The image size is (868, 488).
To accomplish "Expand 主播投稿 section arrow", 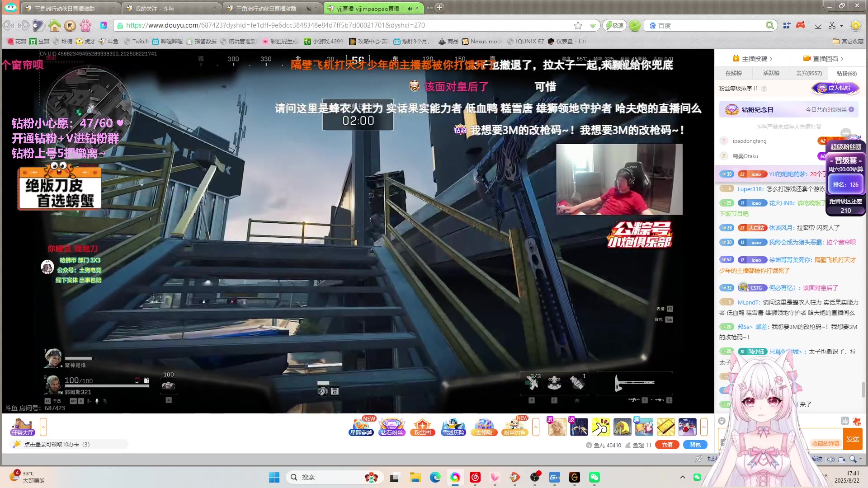I will coord(771,59).
